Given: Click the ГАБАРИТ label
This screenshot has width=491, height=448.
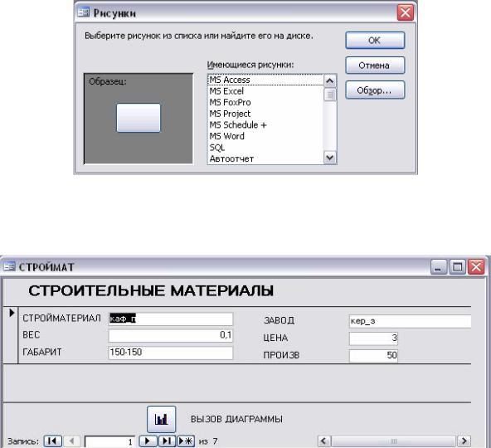Looking at the screenshot, I should [x=42, y=352].
